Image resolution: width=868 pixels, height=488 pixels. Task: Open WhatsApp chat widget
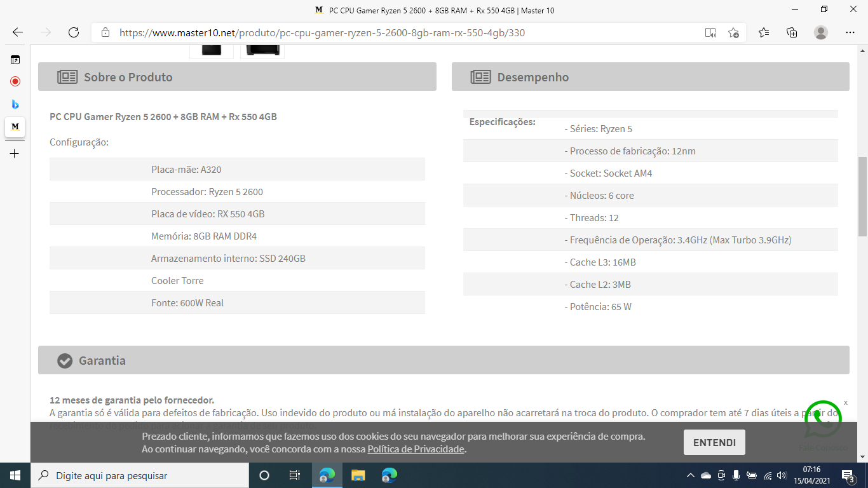pyautogui.click(x=823, y=419)
